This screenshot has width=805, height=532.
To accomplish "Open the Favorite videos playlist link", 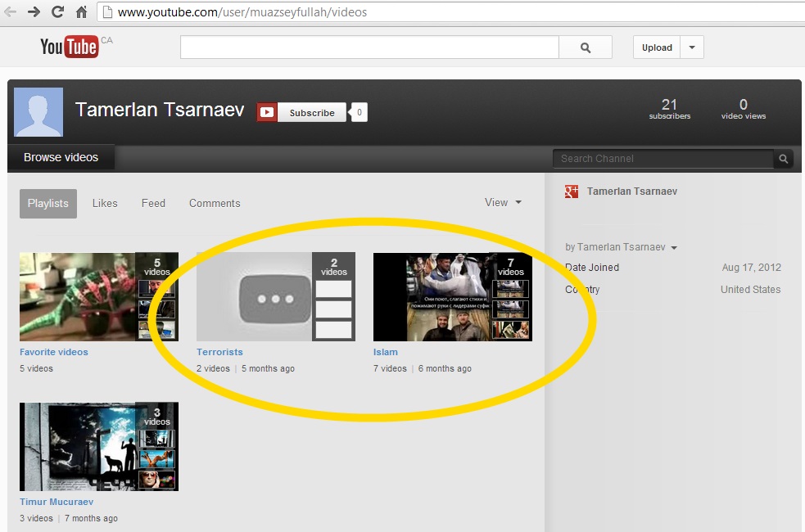I will click(x=54, y=352).
